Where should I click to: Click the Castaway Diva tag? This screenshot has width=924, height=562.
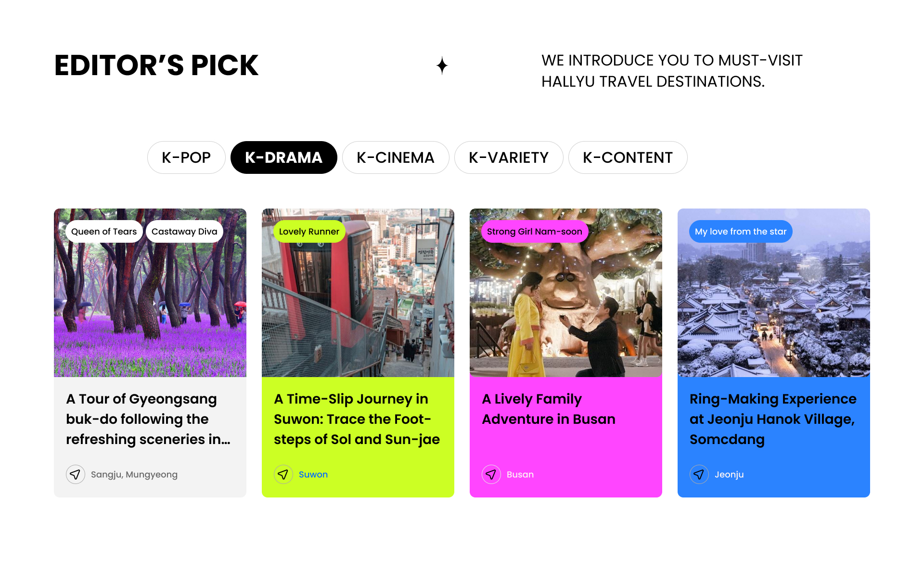(184, 232)
